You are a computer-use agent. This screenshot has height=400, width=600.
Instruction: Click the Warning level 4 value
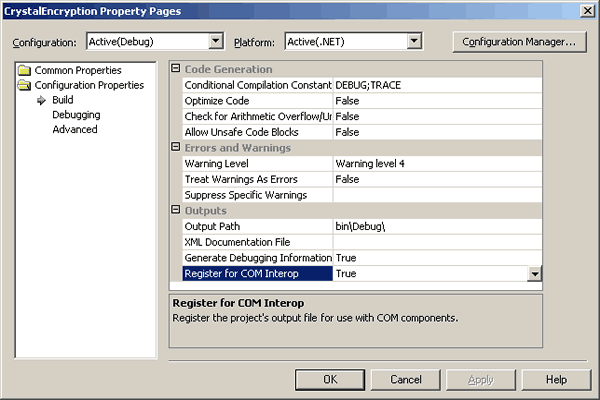(437, 163)
